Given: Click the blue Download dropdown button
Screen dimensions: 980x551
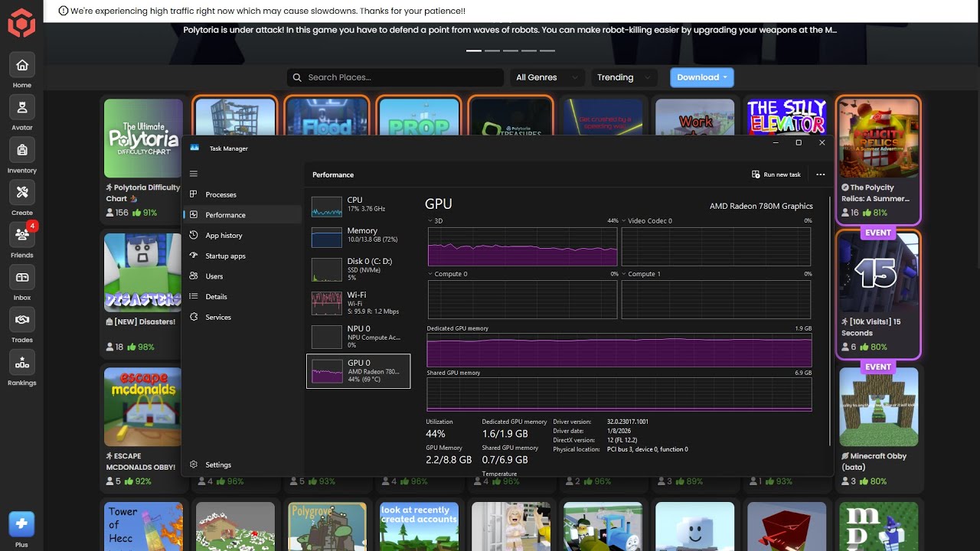Looking at the screenshot, I should click(702, 77).
